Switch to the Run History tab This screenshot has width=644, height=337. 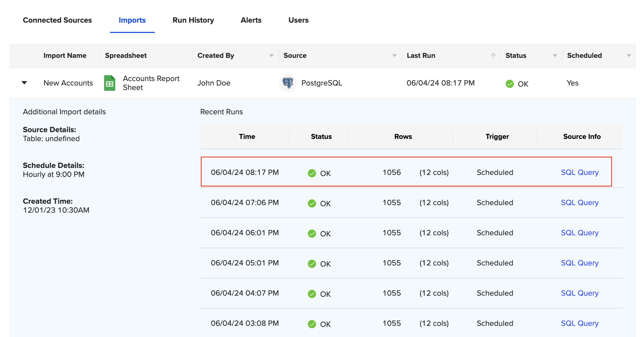pyautogui.click(x=193, y=20)
